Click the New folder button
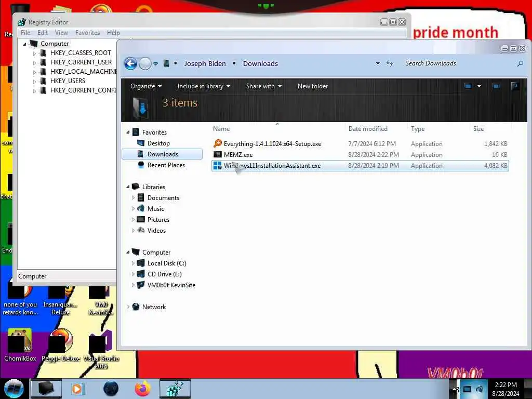The image size is (532, 399). pyautogui.click(x=313, y=86)
